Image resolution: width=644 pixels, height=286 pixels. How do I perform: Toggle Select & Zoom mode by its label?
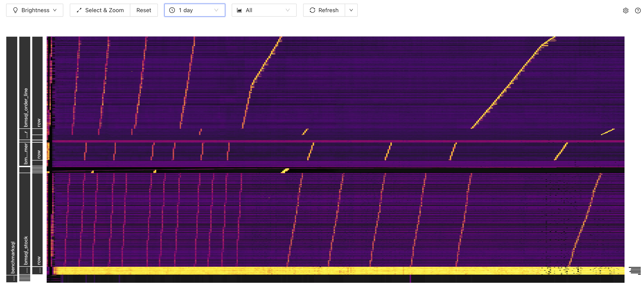(104, 10)
